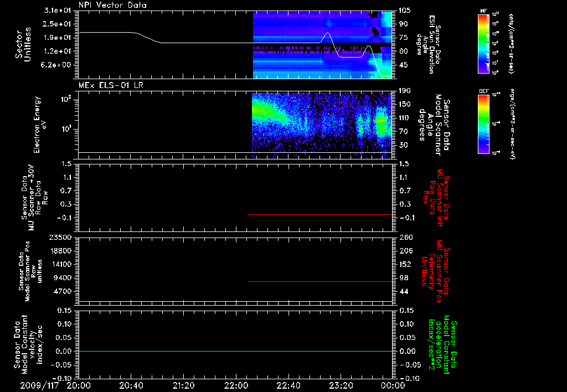Click the green "Model Constant acceleration" label
Screen dimensions: 567x392
tap(442, 345)
